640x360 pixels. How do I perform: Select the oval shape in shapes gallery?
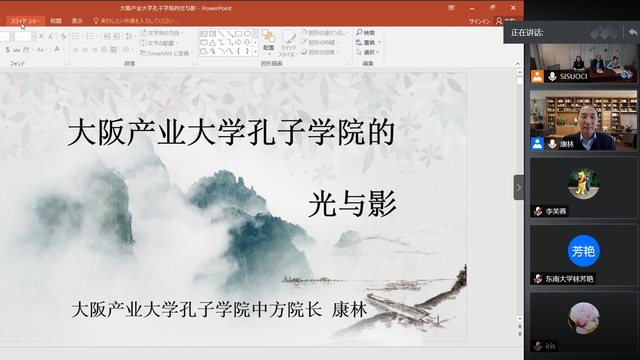pyautogui.click(x=247, y=33)
